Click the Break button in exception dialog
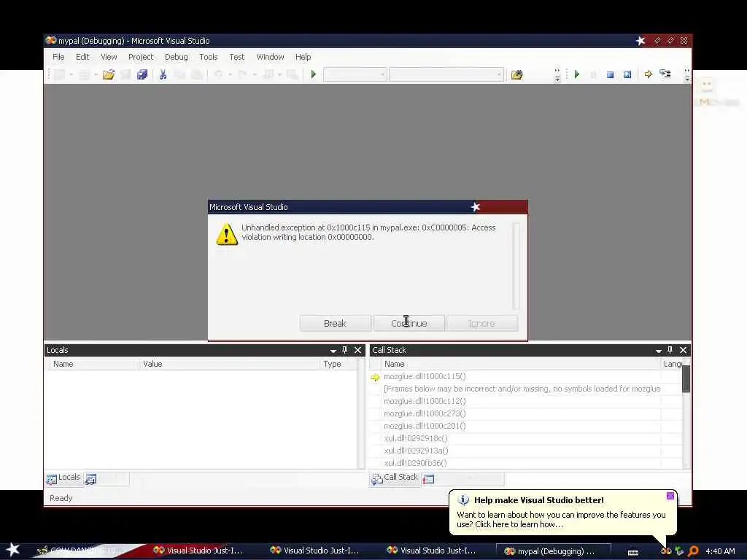 click(335, 323)
